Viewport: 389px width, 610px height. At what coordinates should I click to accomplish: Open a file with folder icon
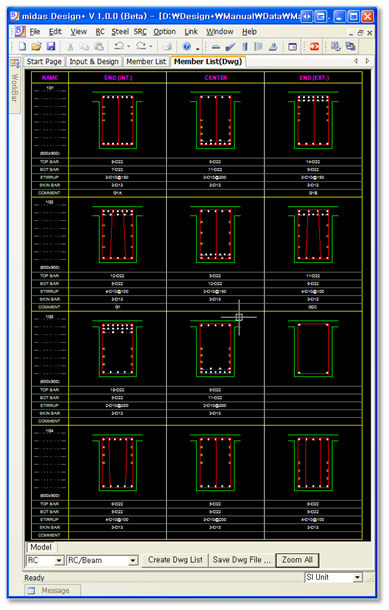pyautogui.click(x=36, y=47)
